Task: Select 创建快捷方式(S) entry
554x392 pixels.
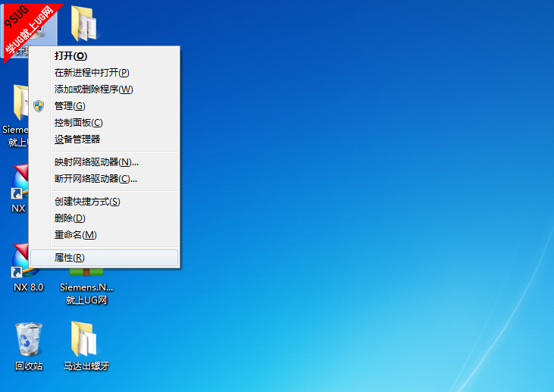Action: 104,202
